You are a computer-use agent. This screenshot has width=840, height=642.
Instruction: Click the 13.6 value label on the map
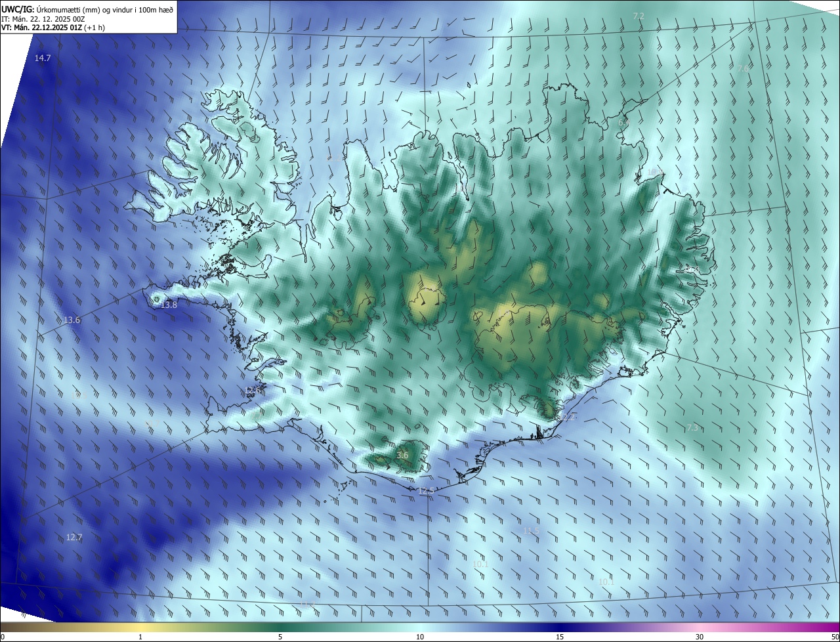[72, 320]
